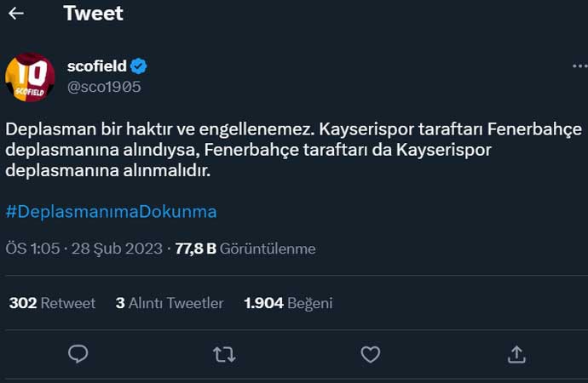Click the share upload icon
Screen dimensions: 588x383
click(516, 353)
